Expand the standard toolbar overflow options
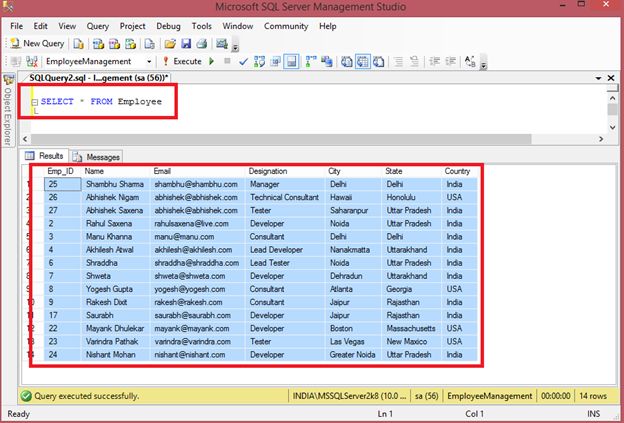Image resolution: width=624 pixels, height=423 pixels. click(234, 46)
